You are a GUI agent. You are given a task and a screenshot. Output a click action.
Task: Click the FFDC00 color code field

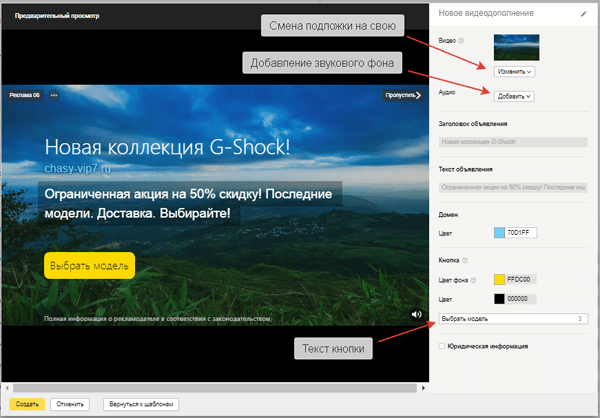(x=521, y=280)
